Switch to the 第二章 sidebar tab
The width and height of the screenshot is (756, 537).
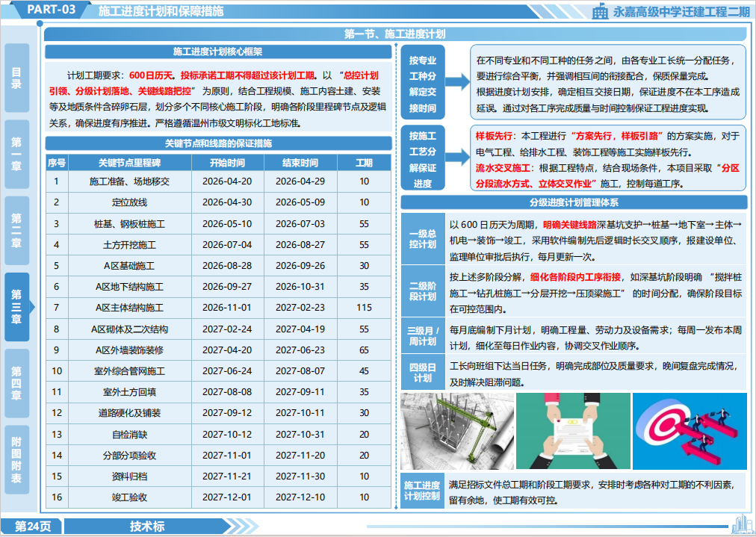(17, 231)
